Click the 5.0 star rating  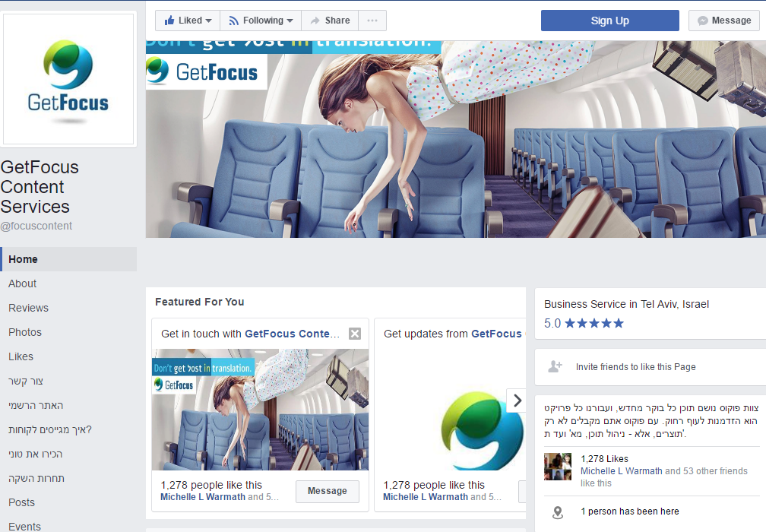(x=584, y=323)
